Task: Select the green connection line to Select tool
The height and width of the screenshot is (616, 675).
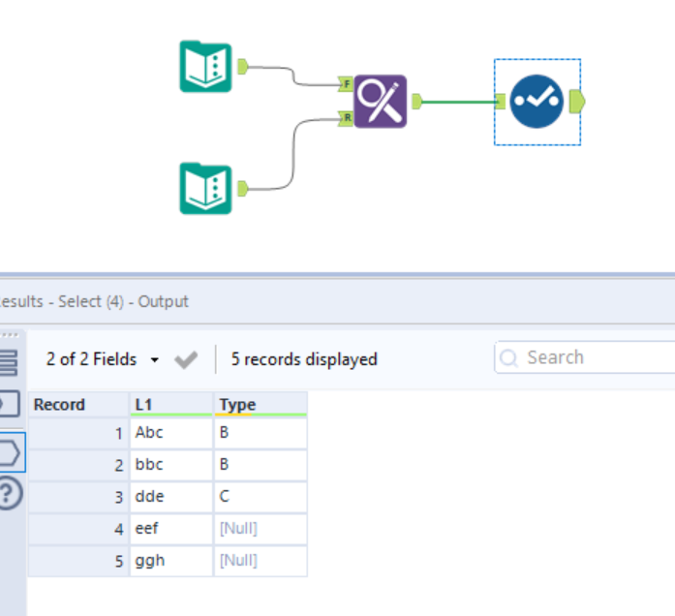Action: (x=458, y=102)
